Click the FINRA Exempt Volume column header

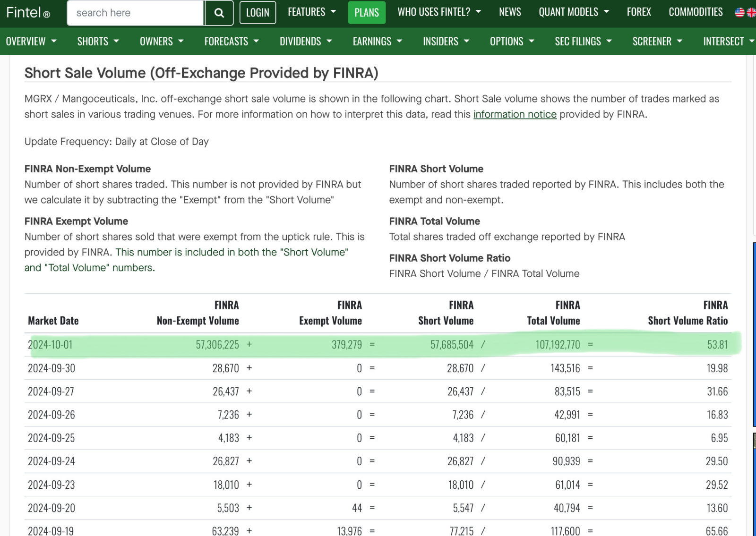[x=330, y=313]
